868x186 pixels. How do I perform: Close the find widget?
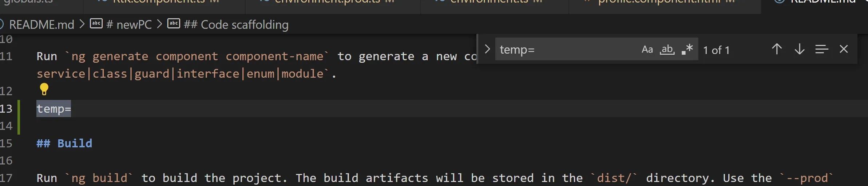(x=844, y=49)
